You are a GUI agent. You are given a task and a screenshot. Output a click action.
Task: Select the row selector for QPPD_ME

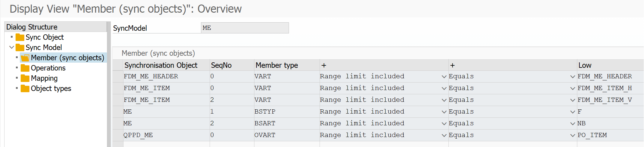click(x=118, y=135)
